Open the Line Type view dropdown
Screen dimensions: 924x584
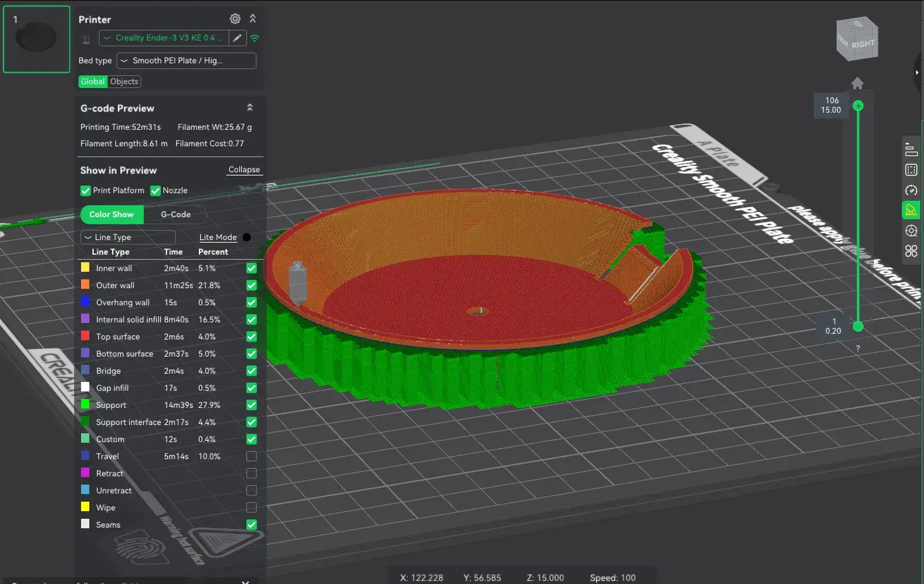pyautogui.click(x=128, y=237)
